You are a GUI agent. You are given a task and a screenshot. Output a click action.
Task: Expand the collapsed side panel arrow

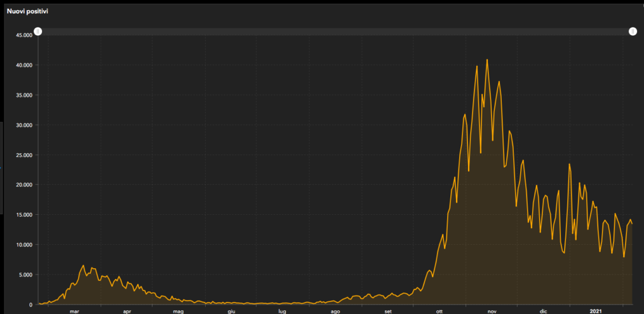(x=1, y=168)
